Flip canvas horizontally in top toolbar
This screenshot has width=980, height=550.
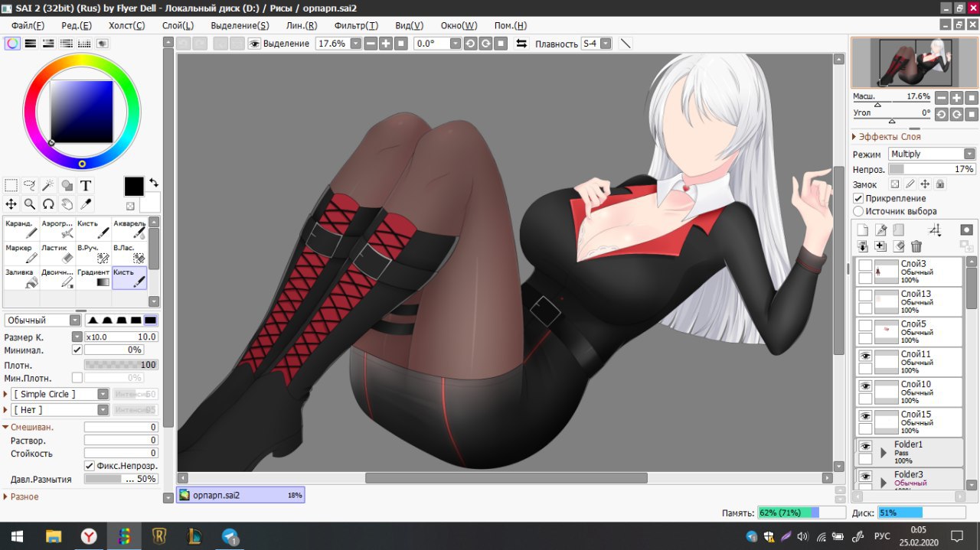(x=521, y=44)
